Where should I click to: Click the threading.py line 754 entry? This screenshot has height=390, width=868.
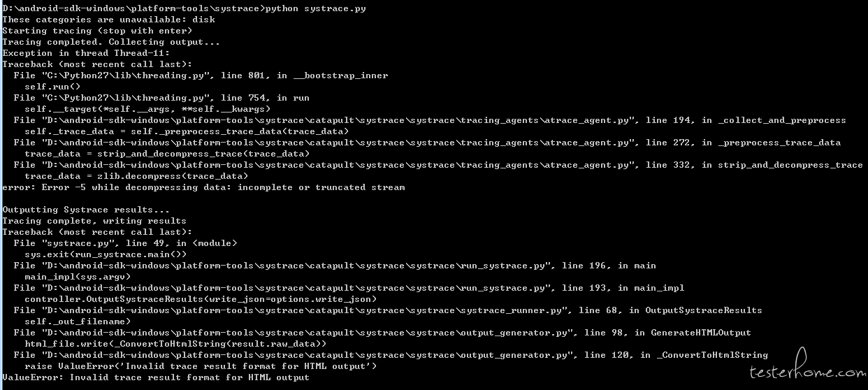[161, 98]
